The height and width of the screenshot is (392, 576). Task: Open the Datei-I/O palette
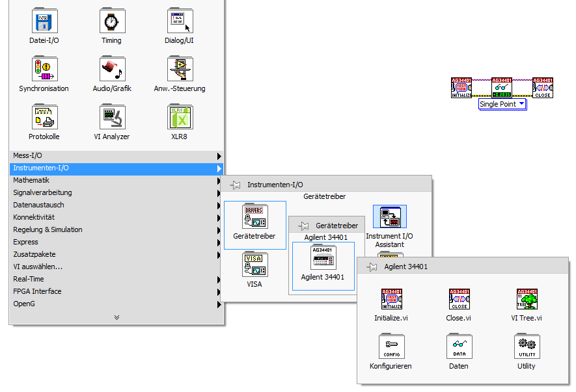44,21
